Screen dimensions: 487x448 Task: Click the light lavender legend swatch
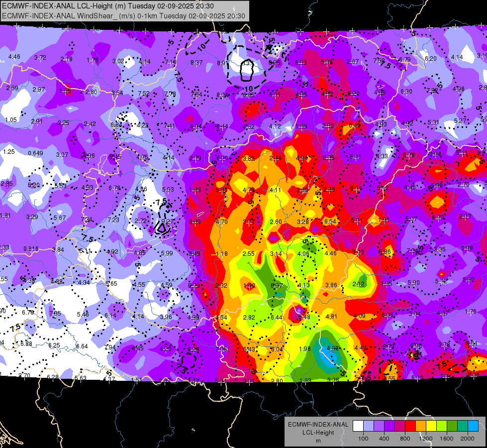click(x=368, y=426)
